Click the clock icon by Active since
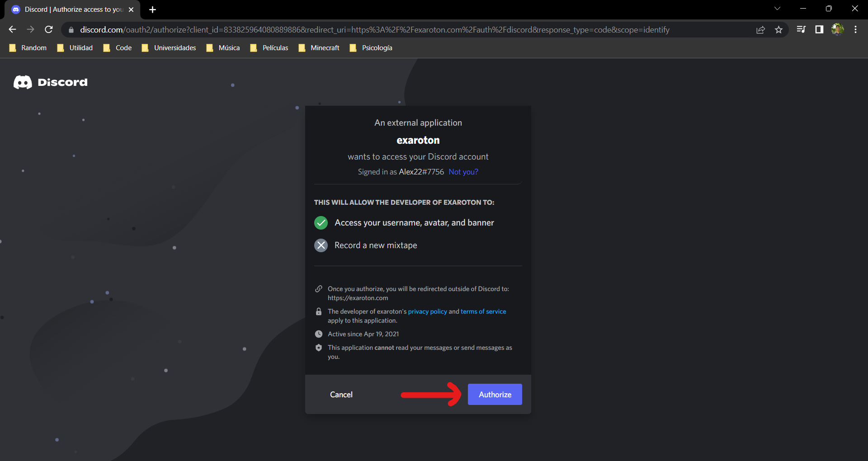 pos(319,334)
